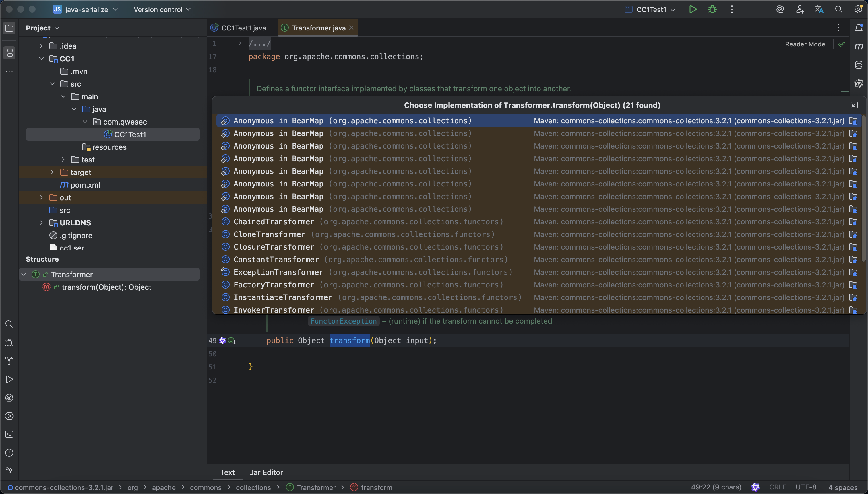868x494 pixels.
Task: Click the Debug bug icon in toolbar
Action: click(x=712, y=9)
